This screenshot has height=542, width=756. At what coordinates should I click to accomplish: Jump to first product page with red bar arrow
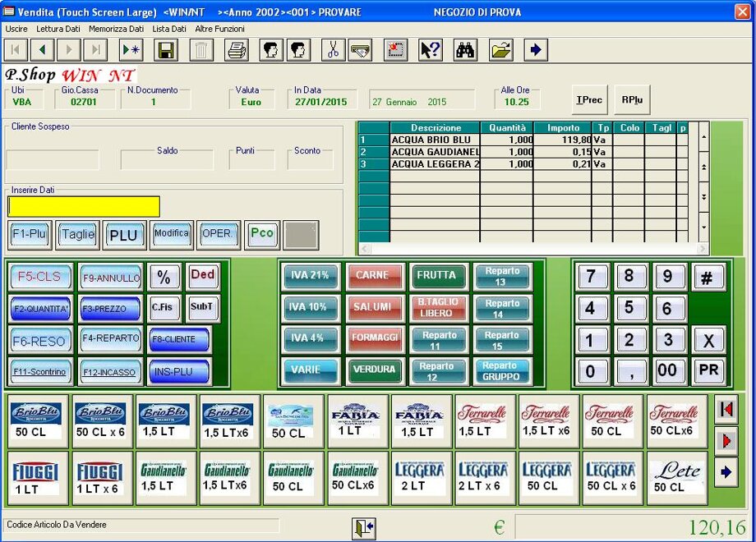[x=726, y=409]
